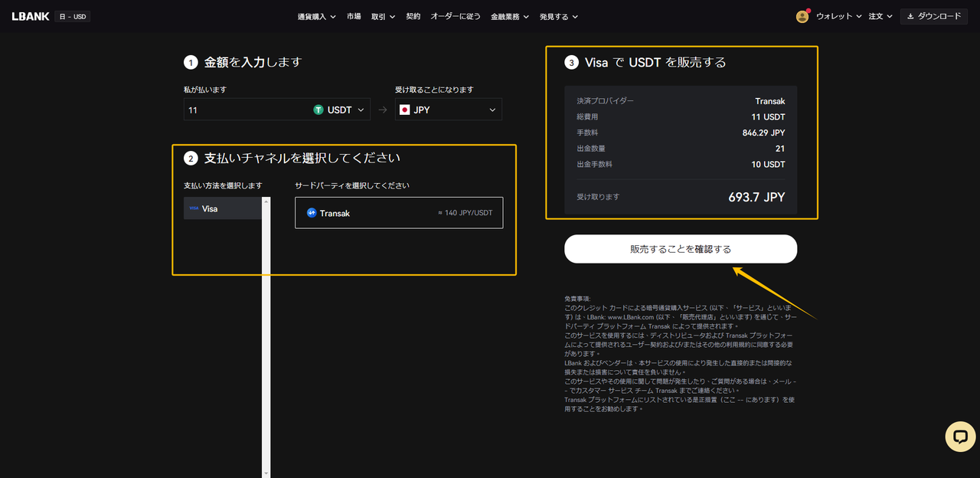Open オーダーに従う page

tap(456, 16)
